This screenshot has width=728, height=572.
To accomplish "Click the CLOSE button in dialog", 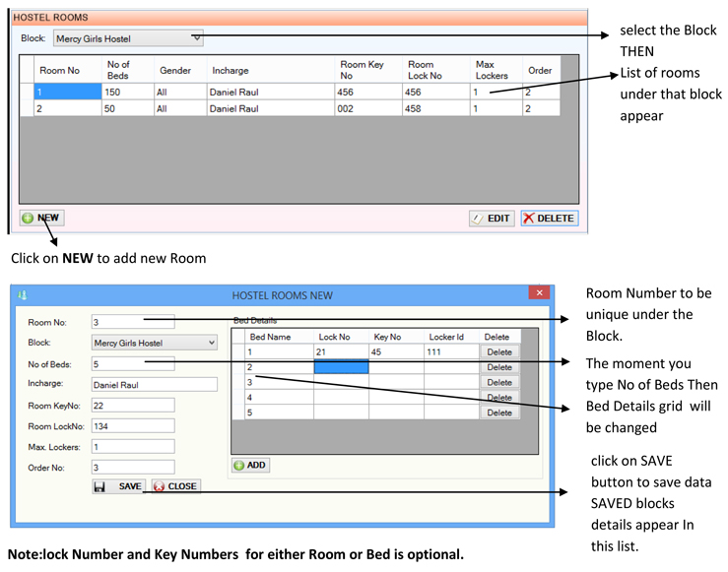I will [176, 486].
